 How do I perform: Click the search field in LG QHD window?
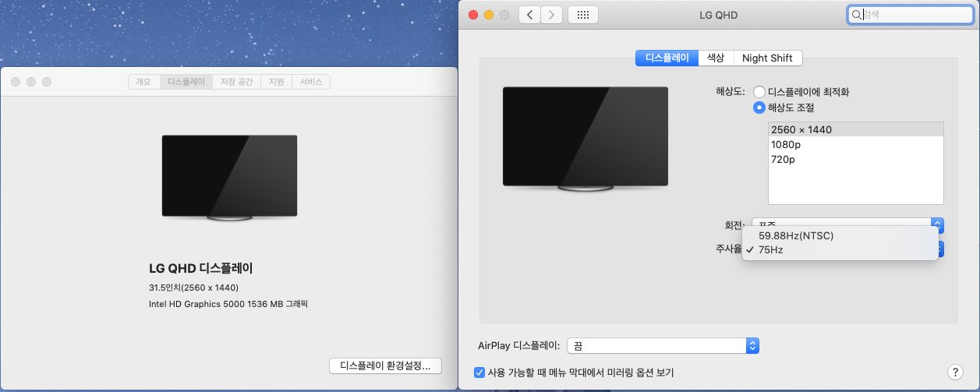pos(910,14)
